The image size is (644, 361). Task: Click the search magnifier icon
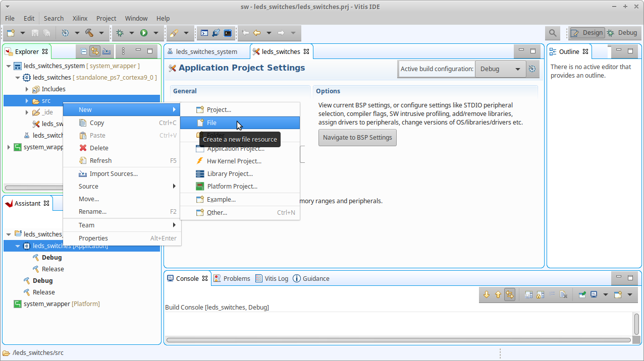coord(553,33)
